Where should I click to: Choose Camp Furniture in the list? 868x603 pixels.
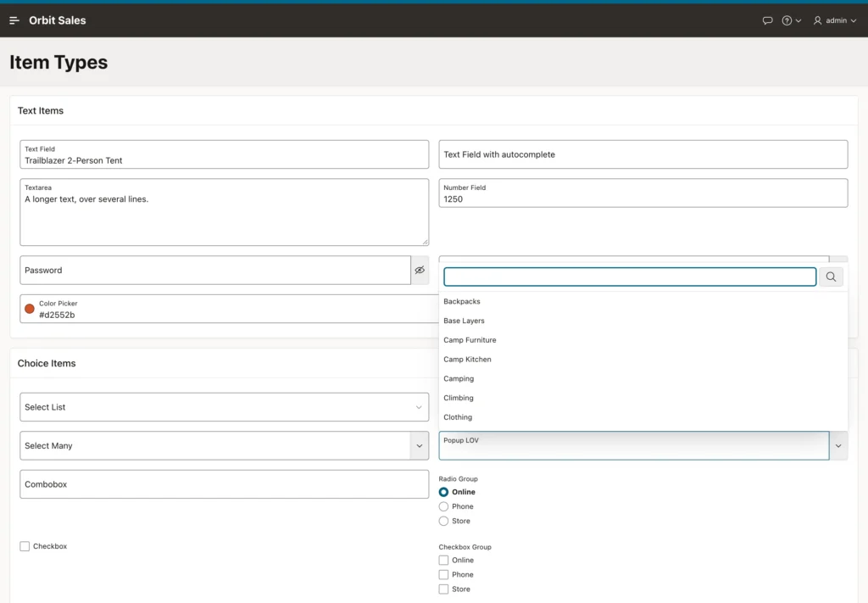tap(643, 340)
